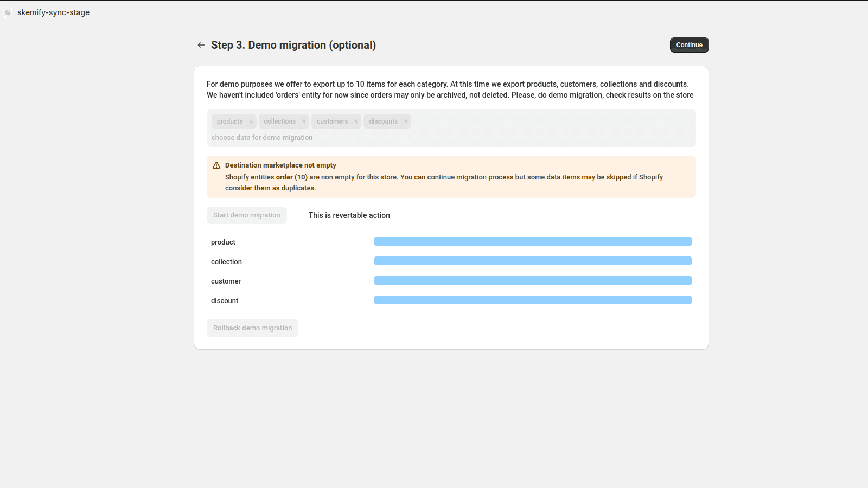
Task: Remove the products tag with its X
Action: click(251, 121)
